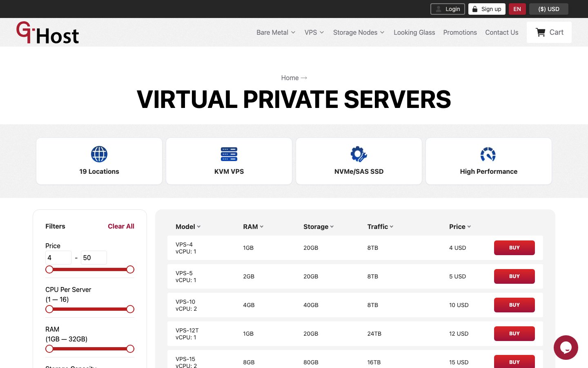This screenshot has width=588, height=368.
Task: Open the ($) USD currency selector
Action: pyautogui.click(x=549, y=9)
